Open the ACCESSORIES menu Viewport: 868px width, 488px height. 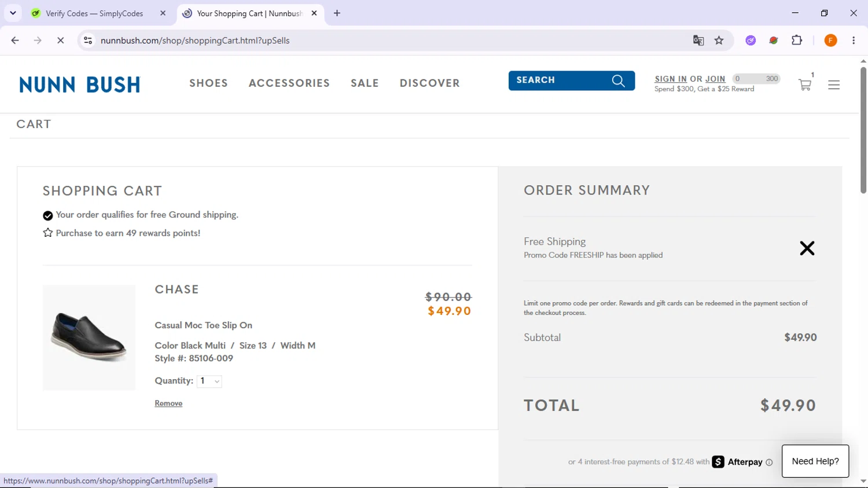(289, 83)
